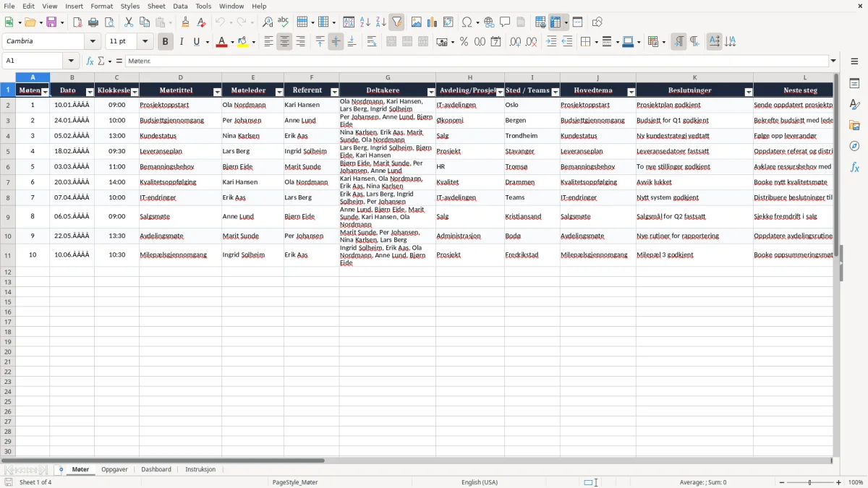Open the font size dropdown
Screen dimensions: 868x488
coord(145,42)
